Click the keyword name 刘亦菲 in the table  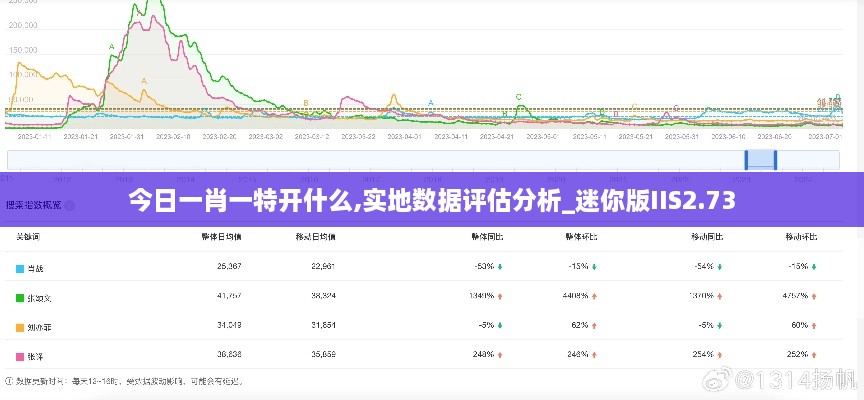point(40,327)
